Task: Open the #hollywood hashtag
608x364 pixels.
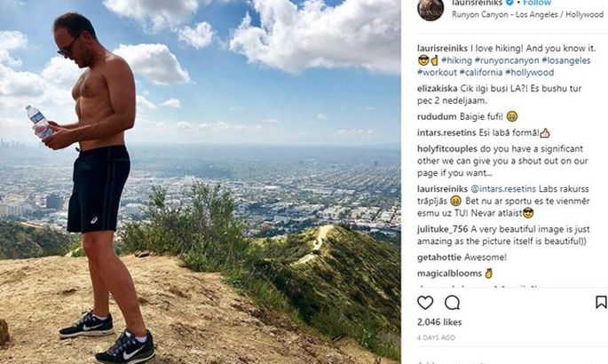Action: tap(530, 73)
